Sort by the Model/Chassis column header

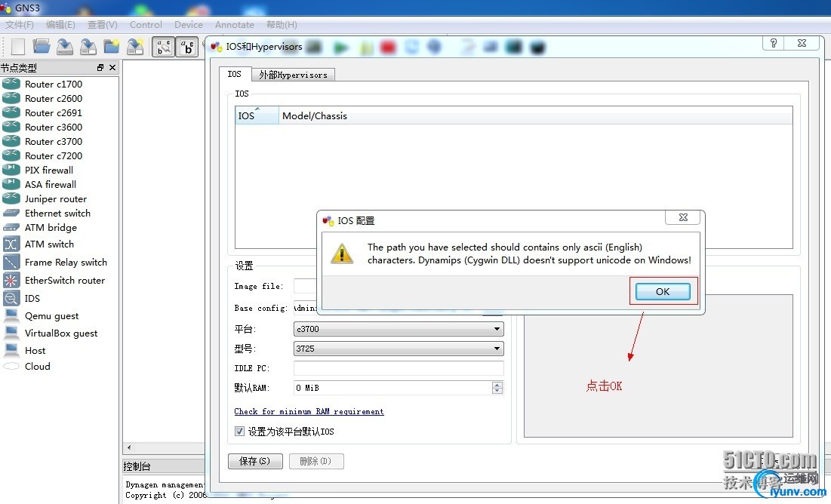tap(535, 115)
